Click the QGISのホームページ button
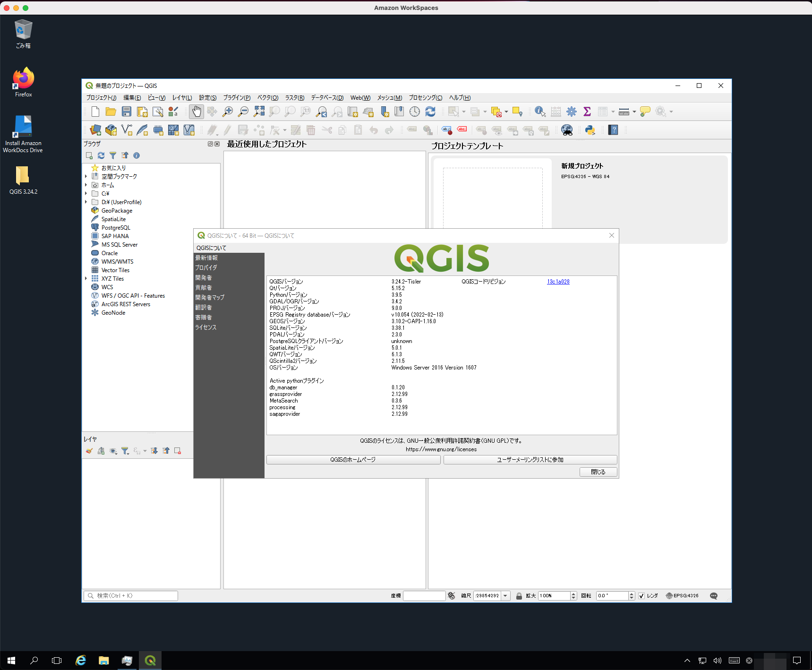Image resolution: width=812 pixels, height=670 pixels. click(x=353, y=460)
